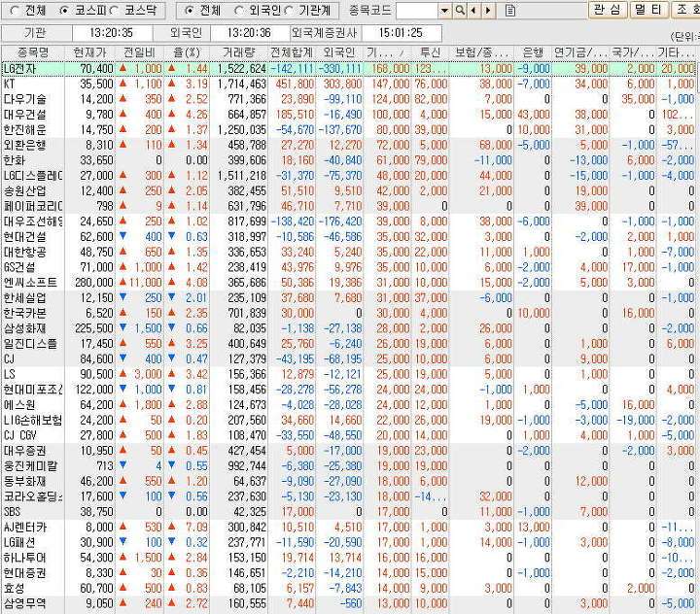
Task: Sort by the 종목명 column header
Action: point(33,52)
